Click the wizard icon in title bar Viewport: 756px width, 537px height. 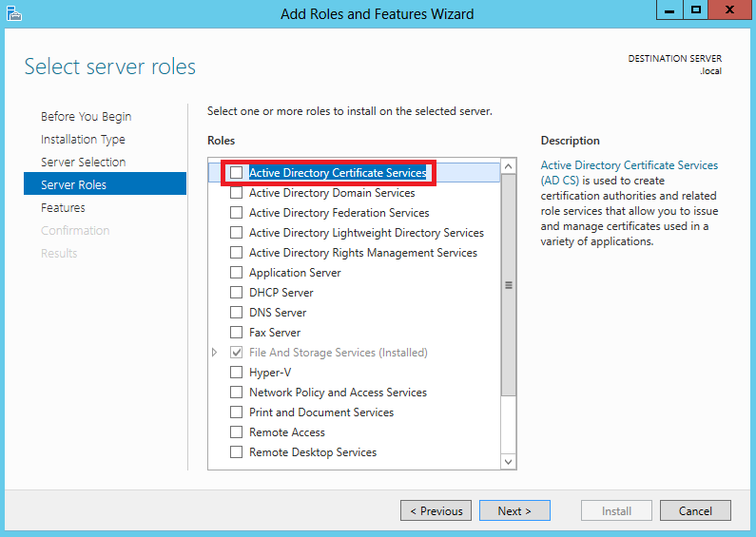tap(14, 13)
